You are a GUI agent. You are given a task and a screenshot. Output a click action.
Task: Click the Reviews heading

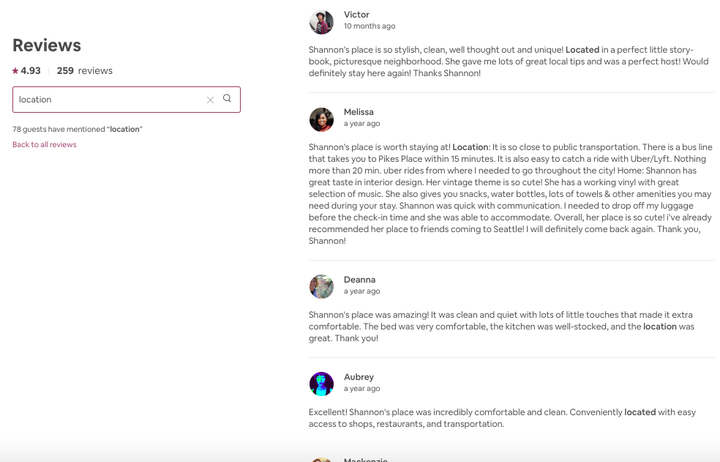tap(47, 45)
